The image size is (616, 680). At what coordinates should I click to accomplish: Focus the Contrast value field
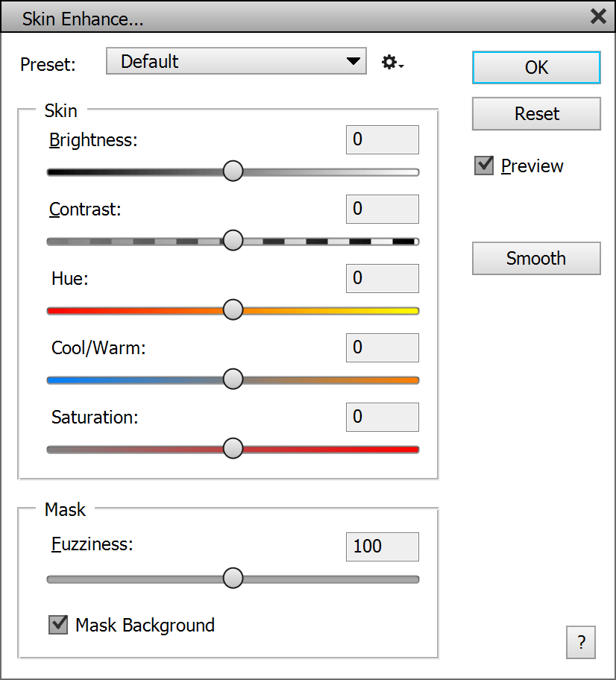[383, 210]
